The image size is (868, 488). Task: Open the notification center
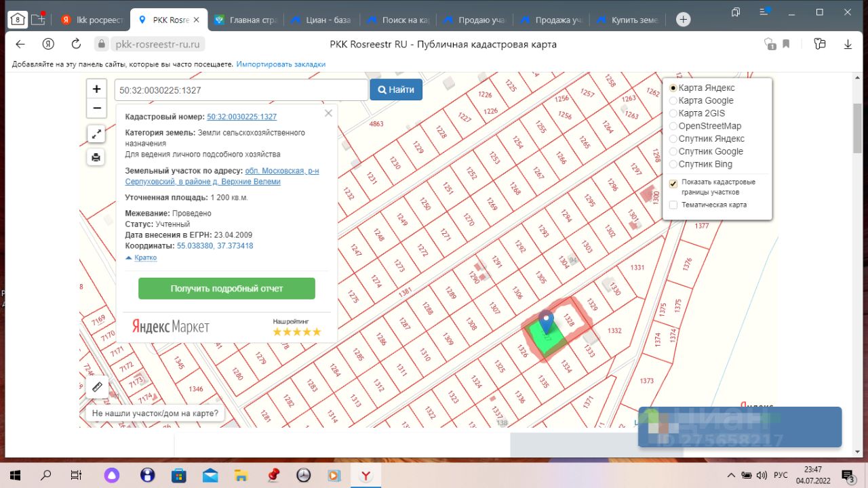(x=848, y=475)
